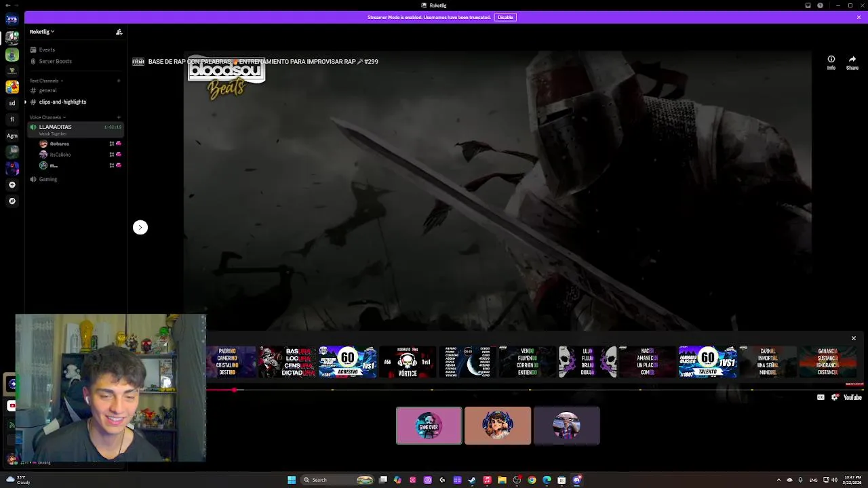Open the cloudy weather widget on the taskbar

(x=18, y=480)
